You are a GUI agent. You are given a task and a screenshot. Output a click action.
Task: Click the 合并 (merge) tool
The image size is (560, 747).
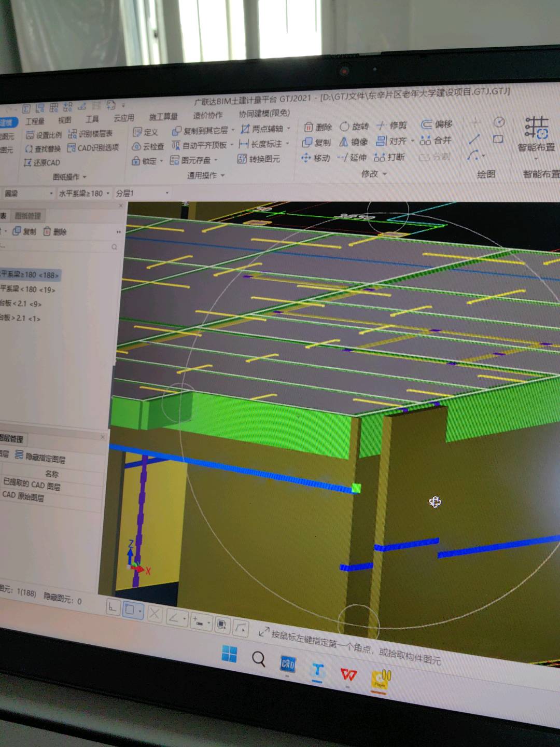tap(436, 140)
